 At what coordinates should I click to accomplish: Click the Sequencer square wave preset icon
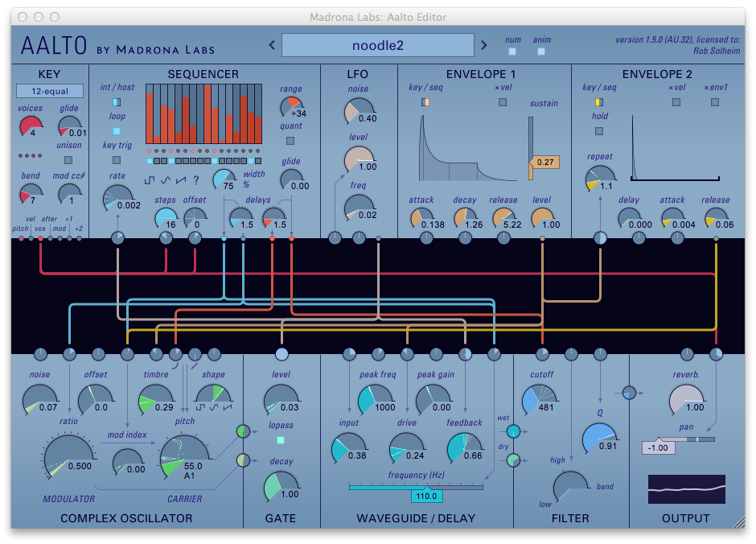(x=148, y=180)
